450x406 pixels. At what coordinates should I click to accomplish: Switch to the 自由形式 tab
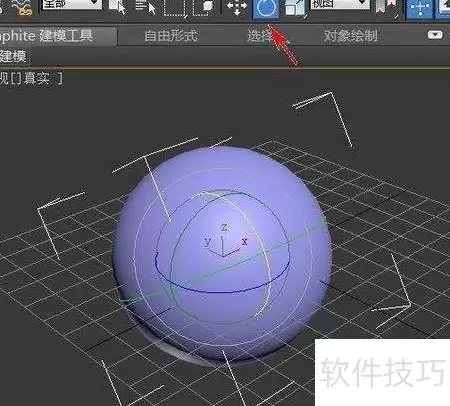tap(171, 36)
